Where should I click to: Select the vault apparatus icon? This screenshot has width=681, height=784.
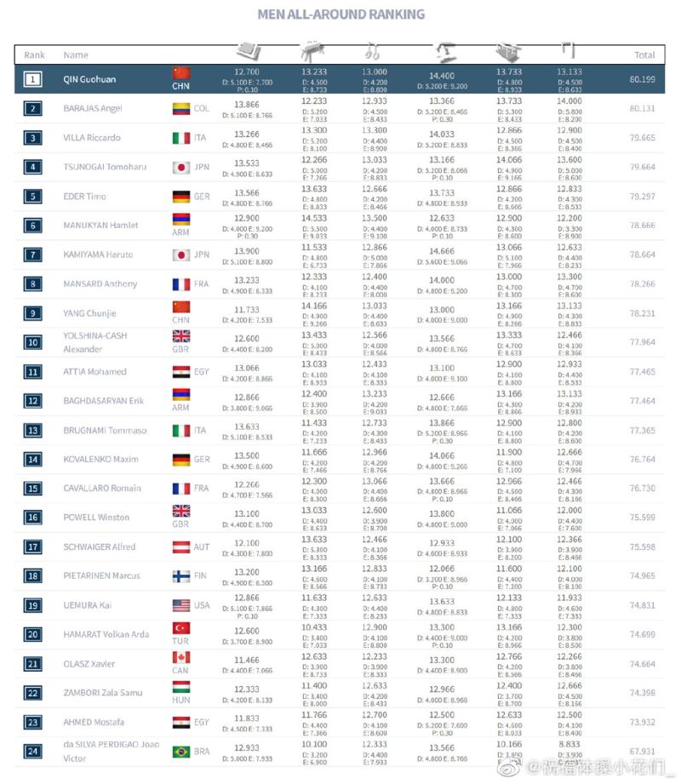pyautogui.click(x=444, y=50)
